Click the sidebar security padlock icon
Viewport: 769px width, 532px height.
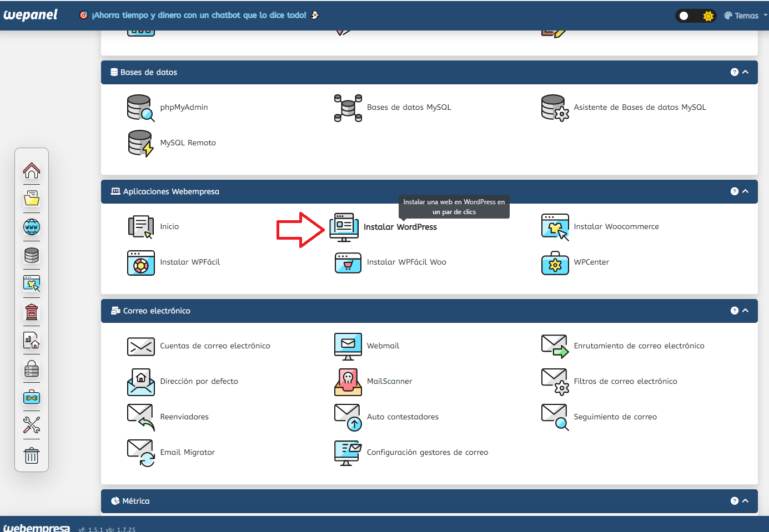[x=32, y=369]
